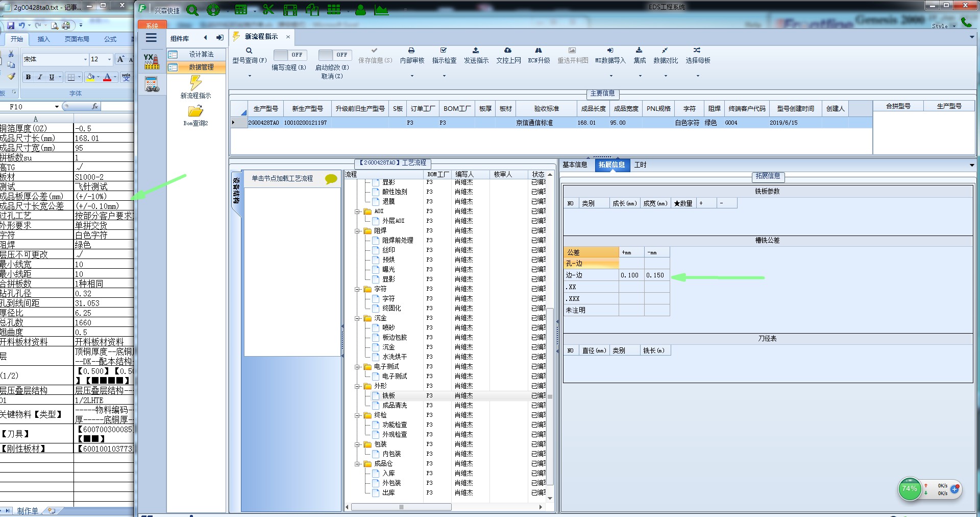Click 集成 download tool
This screenshot has height=517, width=980.
[640, 56]
